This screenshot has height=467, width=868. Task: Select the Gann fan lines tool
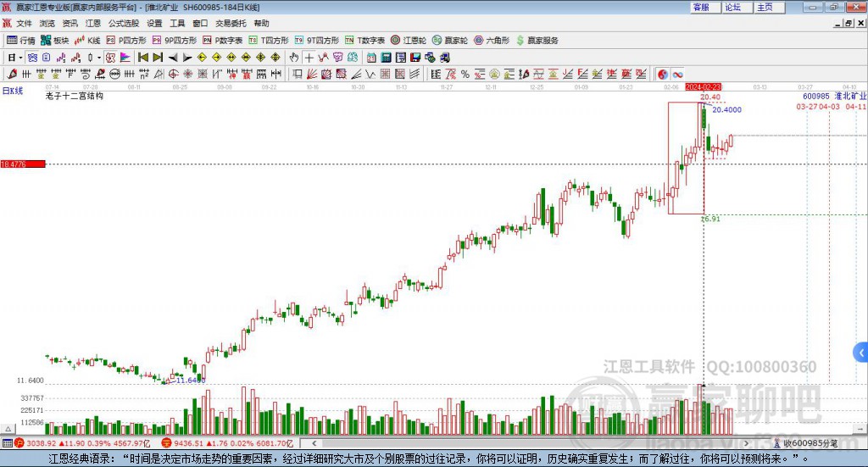(312, 74)
